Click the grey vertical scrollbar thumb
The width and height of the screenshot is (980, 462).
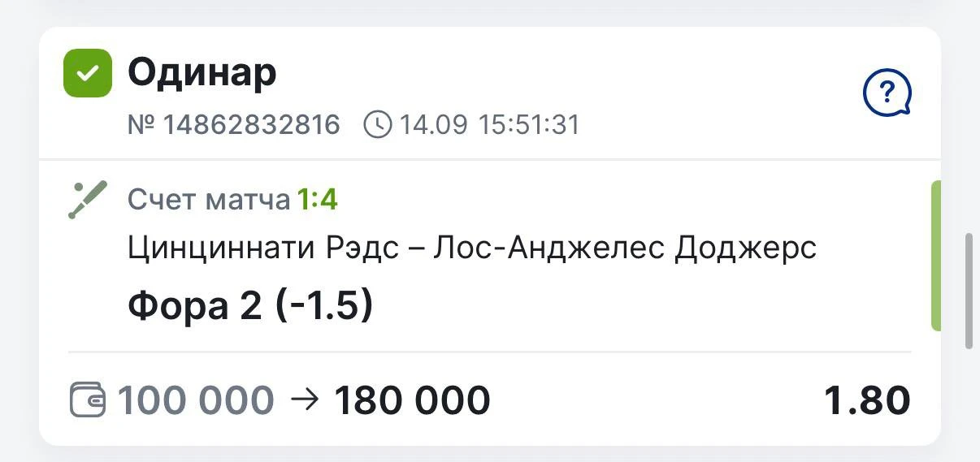coord(969,291)
